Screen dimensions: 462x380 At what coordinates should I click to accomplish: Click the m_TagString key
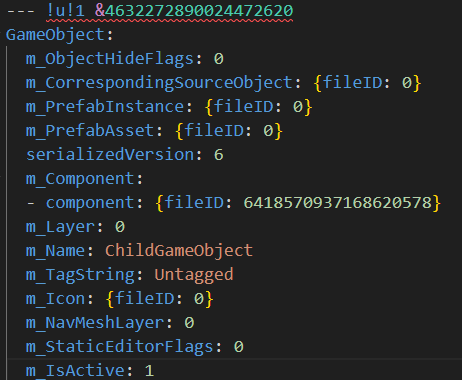coord(80,275)
